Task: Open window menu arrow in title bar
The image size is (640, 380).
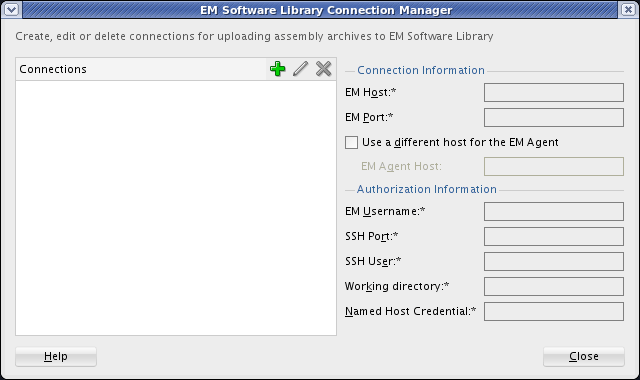Action: 11,9
